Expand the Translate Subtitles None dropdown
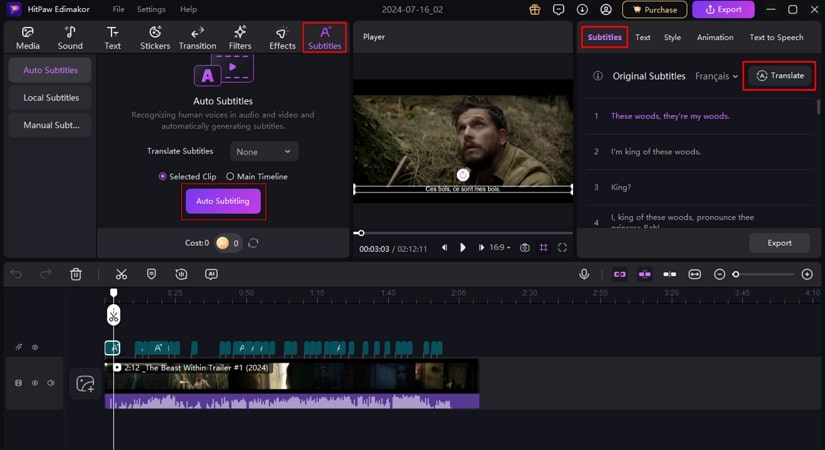The image size is (825, 450). [x=264, y=152]
